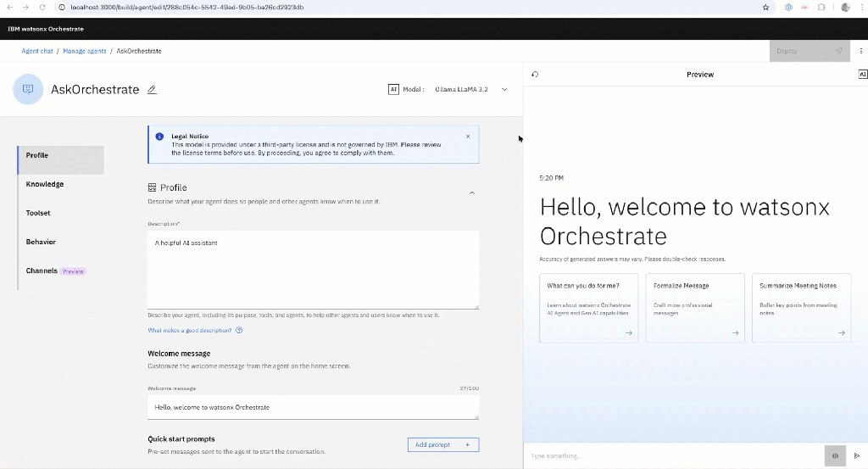Open the Manage agents breadcrumb link
This screenshot has height=469, width=868.
85,51
